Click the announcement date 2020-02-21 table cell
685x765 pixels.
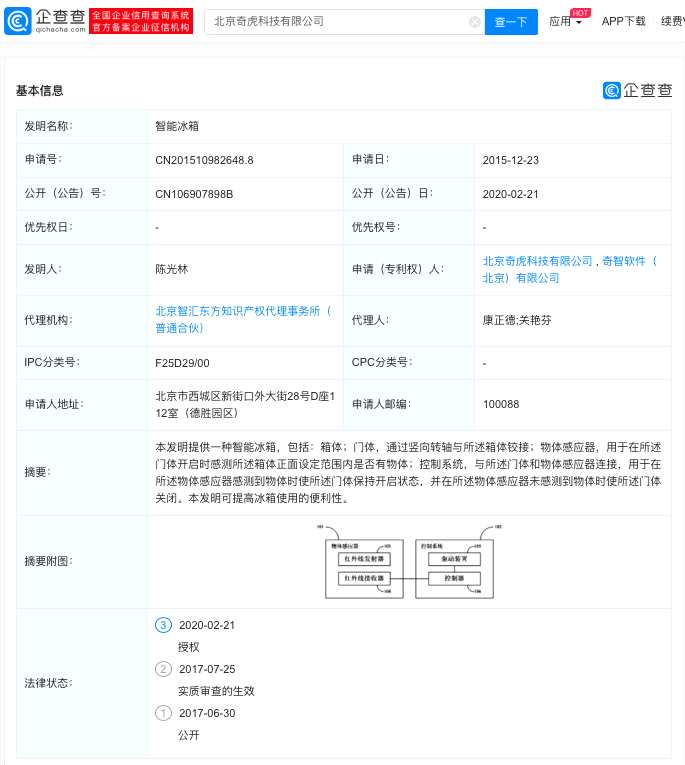tap(573, 194)
